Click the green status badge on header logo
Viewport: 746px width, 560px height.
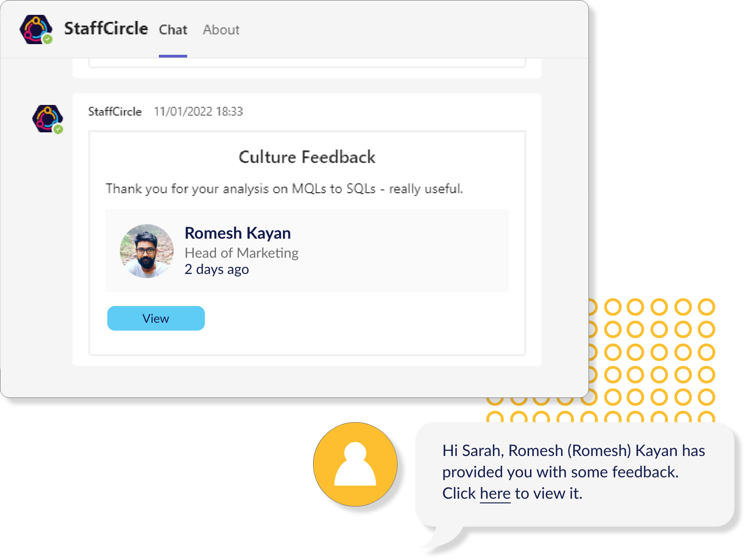(47, 39)
